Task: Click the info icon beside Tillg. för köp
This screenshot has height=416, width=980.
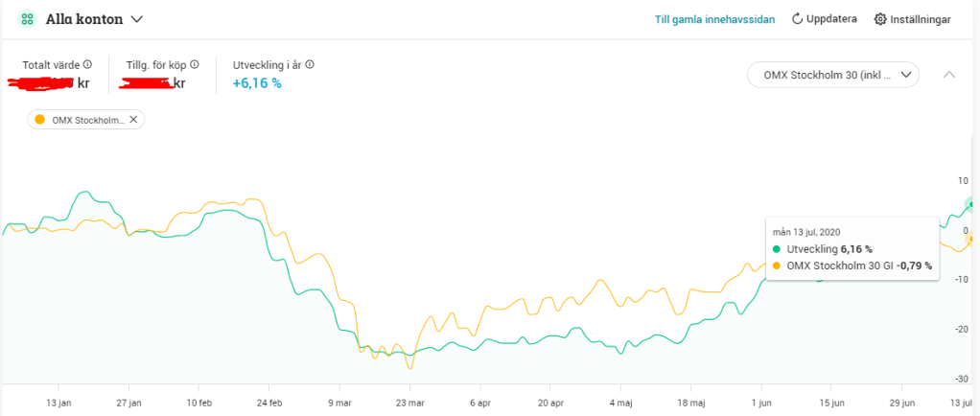Action: click(x=195, y=64)
